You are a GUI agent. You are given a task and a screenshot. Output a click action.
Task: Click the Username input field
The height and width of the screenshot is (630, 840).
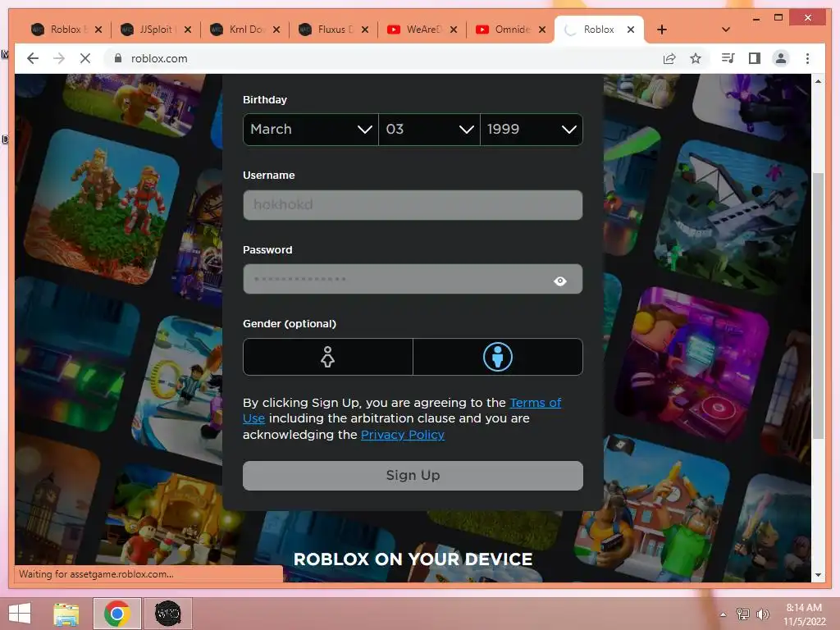pos(413,204)
